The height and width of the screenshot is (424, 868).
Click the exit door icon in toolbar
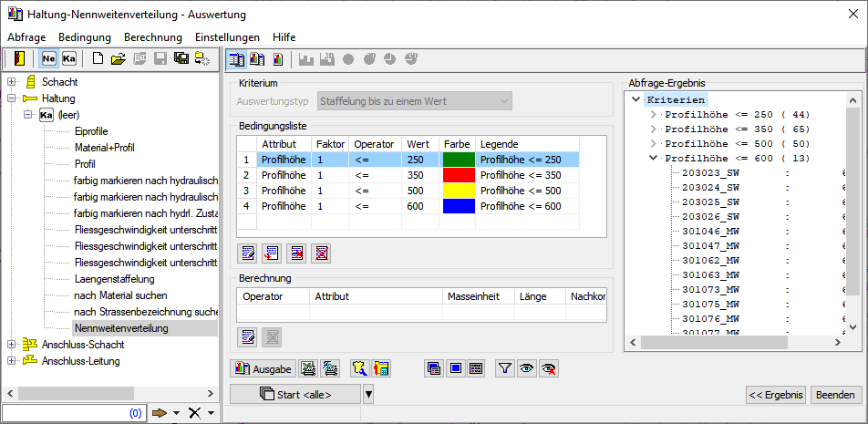pyautogui.click(x=19, y=59)
